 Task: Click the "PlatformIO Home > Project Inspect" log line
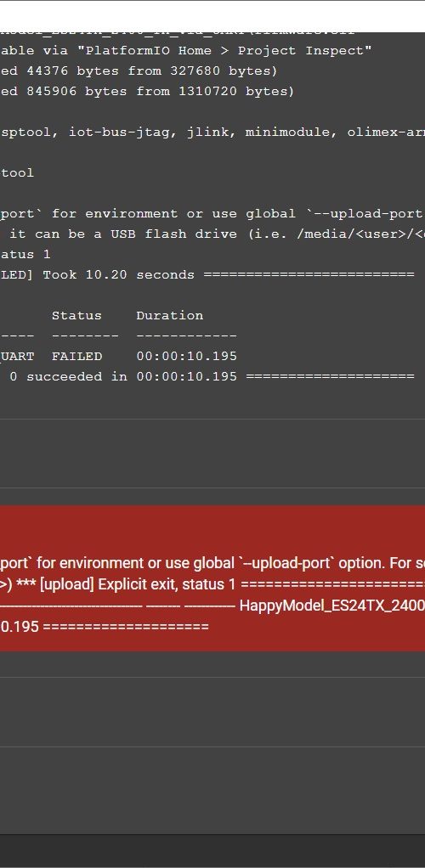point(185,50)
